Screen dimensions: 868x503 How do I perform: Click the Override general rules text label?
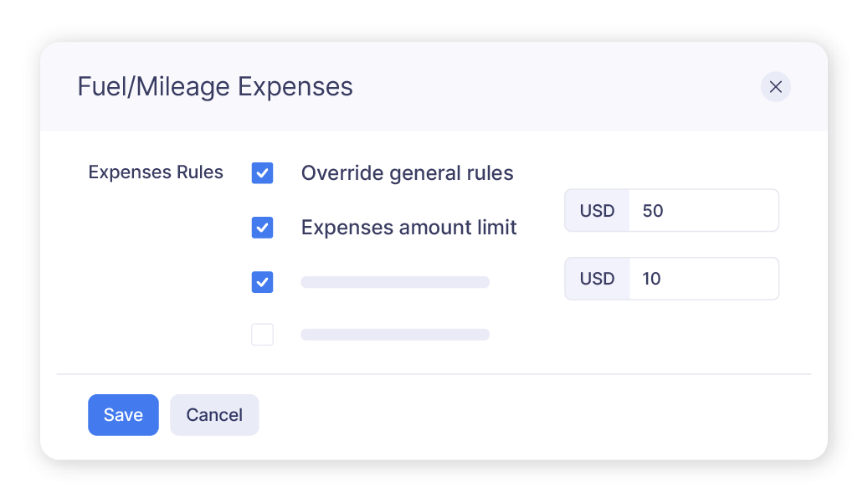pyautogui.click(x=407, y=173)
